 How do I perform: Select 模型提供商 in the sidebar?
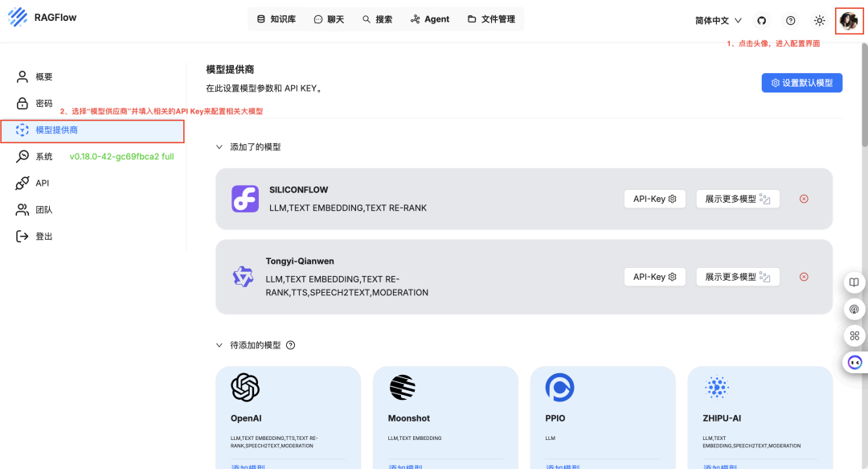click(93, 130)
